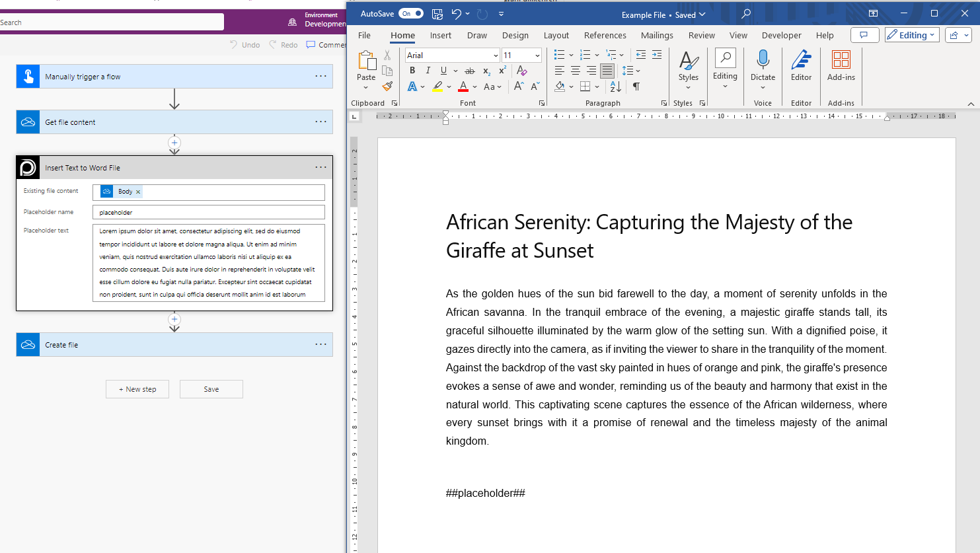Open the References ribbon tab

605,36
